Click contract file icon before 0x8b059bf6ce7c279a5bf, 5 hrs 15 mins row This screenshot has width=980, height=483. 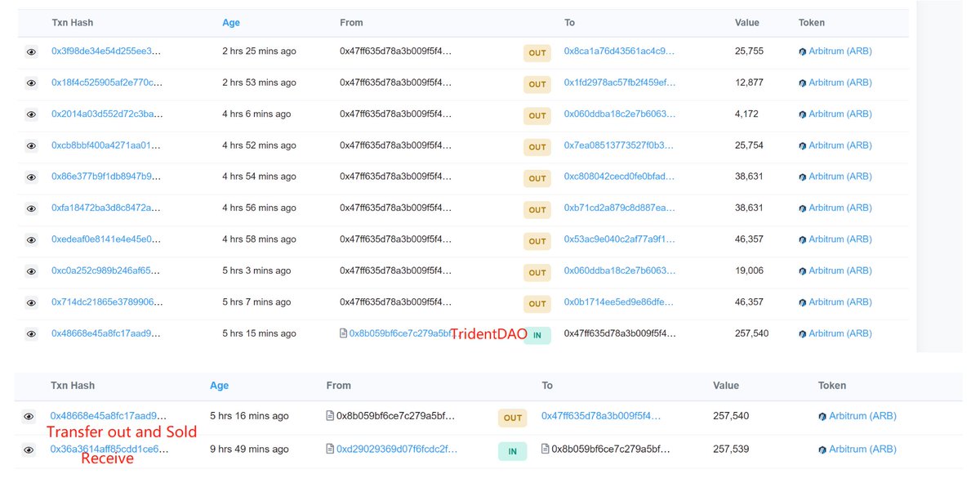tap(344, 333)
